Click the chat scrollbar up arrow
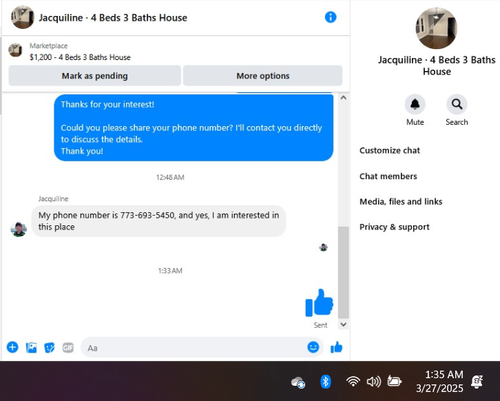The height and width of the screenshot is (401, 500). click(343, 98)
